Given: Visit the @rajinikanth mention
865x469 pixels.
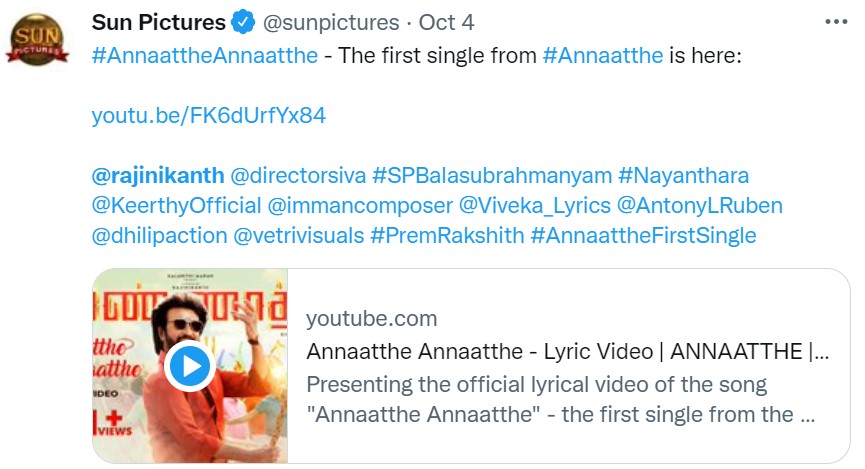Looking at the screenshot, I should pos(157,176).
